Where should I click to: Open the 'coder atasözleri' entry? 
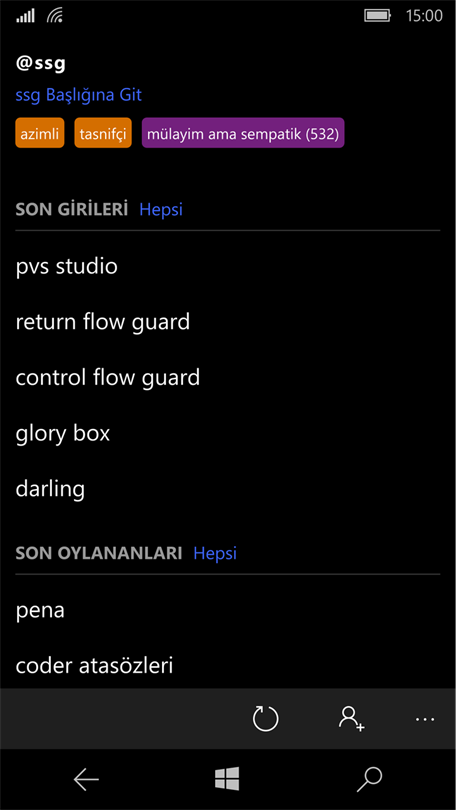click(228, 666)
